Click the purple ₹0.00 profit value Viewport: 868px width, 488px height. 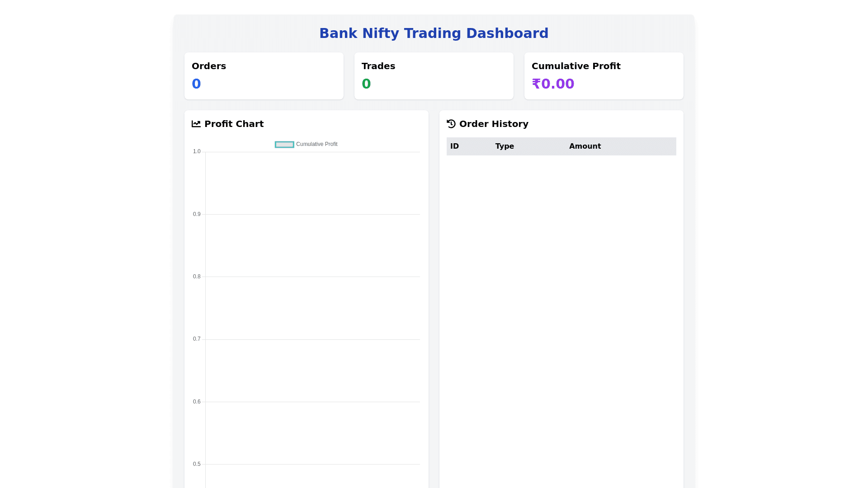click(x=552, y=84)
